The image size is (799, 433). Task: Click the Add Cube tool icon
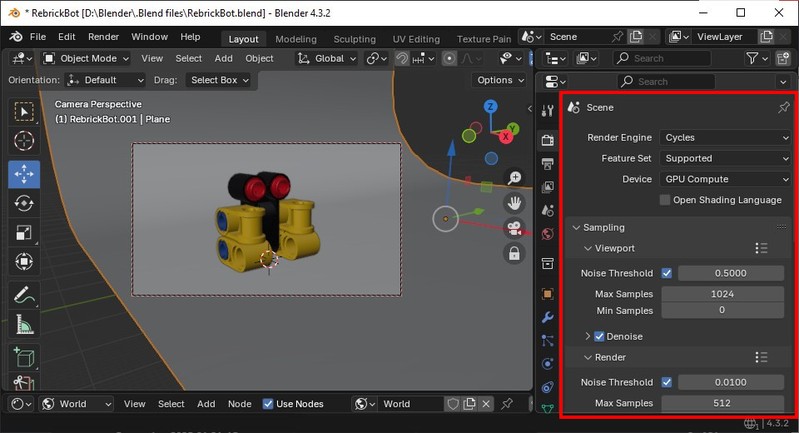(24, 358)
